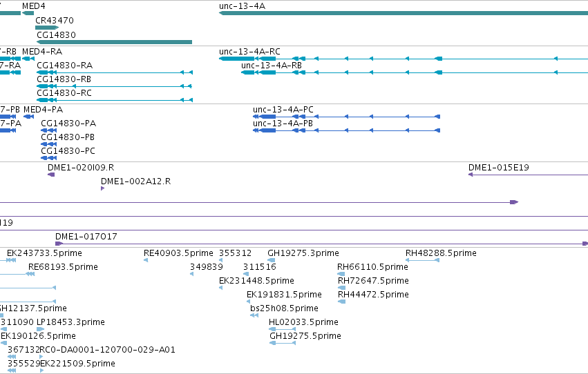Click the CR43470 gene arrow bar

[x=47, y=28]
